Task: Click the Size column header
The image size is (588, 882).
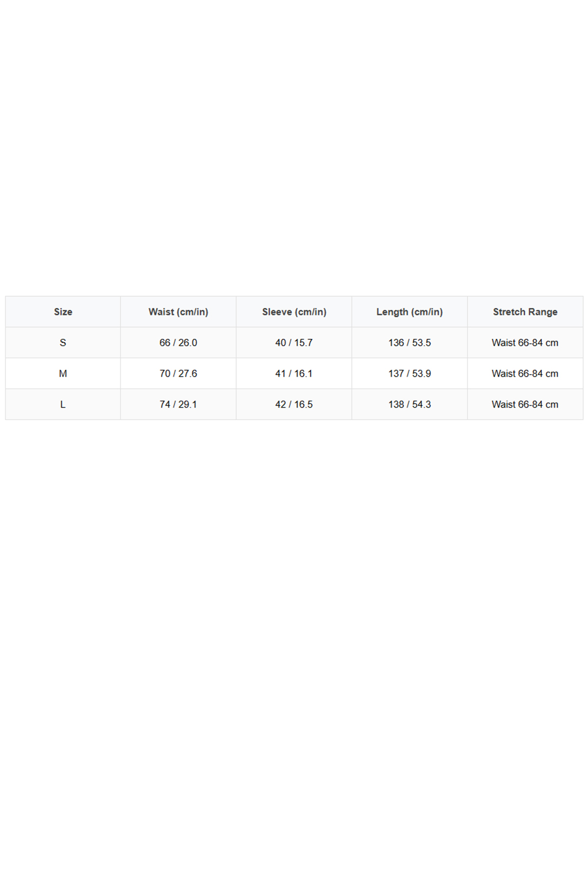Action: coord(63,312)
